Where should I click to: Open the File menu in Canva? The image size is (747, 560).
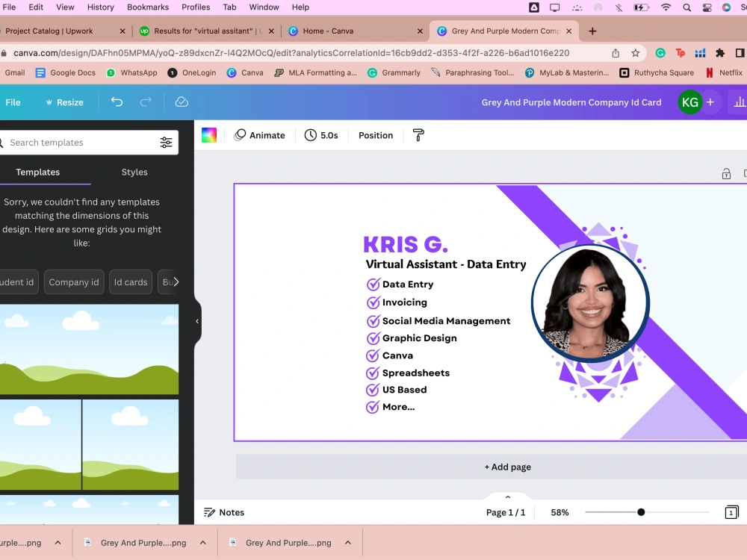[x=13, y=102]
